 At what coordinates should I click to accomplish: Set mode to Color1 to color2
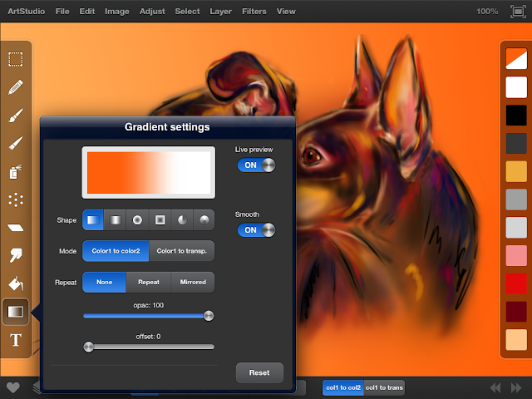(116, 251)
